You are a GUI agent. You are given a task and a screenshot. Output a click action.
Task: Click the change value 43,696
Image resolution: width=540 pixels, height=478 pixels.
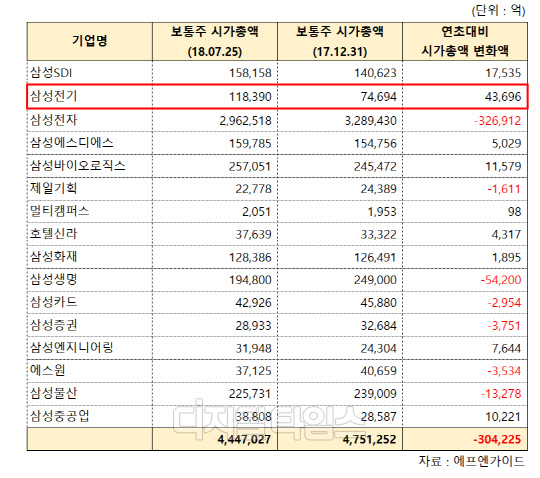click(x=503, y=97)
